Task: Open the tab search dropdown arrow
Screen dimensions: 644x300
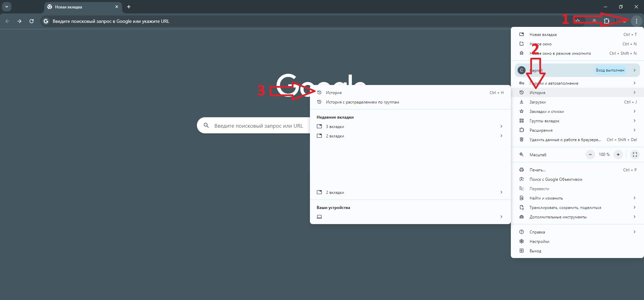Action: 6,7
